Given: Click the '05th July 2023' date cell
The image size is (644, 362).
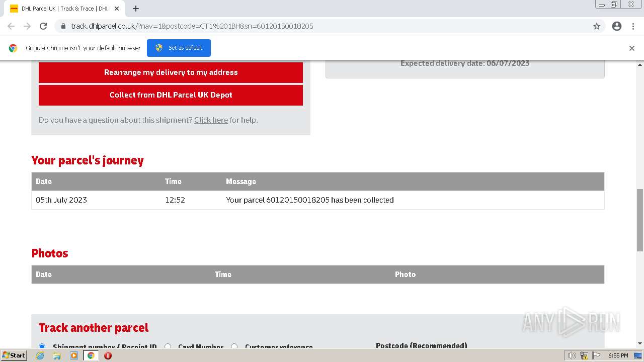Looking at the screenshot, I should click(61, 200).
